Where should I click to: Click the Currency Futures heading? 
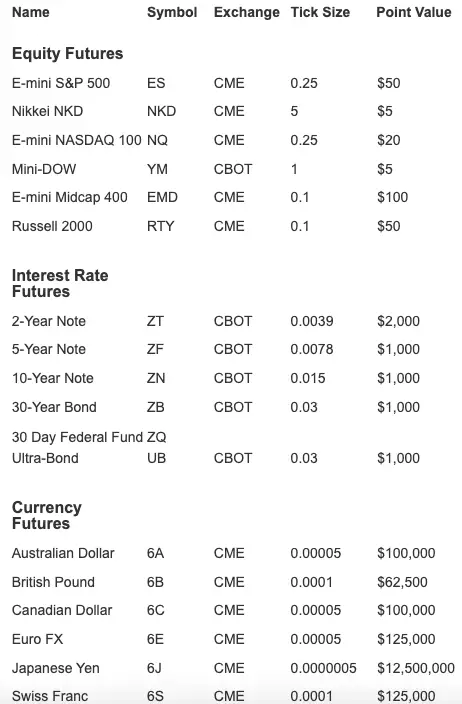pos(47,515)
